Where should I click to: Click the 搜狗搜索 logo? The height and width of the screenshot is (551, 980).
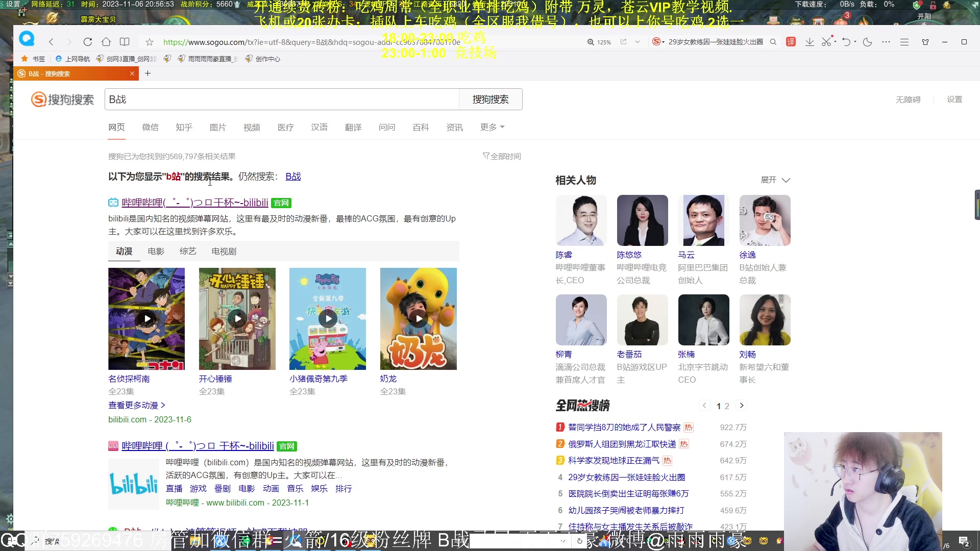pyautogui.click(x=63, y=99)
